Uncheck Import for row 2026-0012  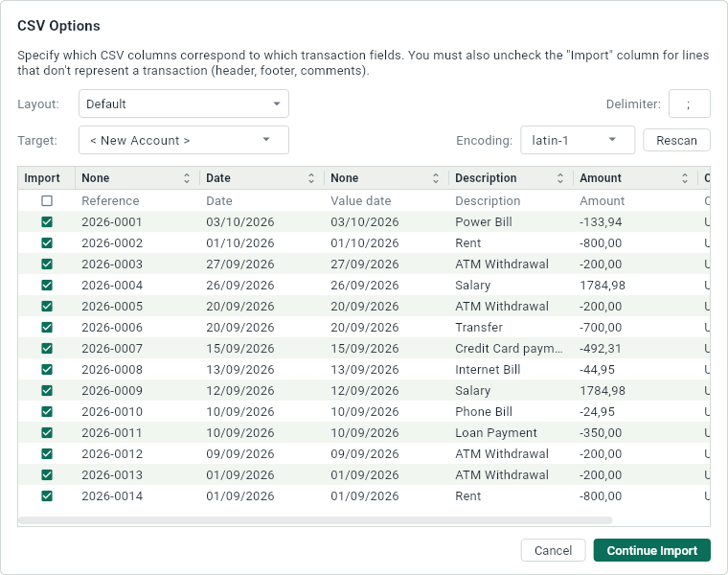[x=47, y=454]
